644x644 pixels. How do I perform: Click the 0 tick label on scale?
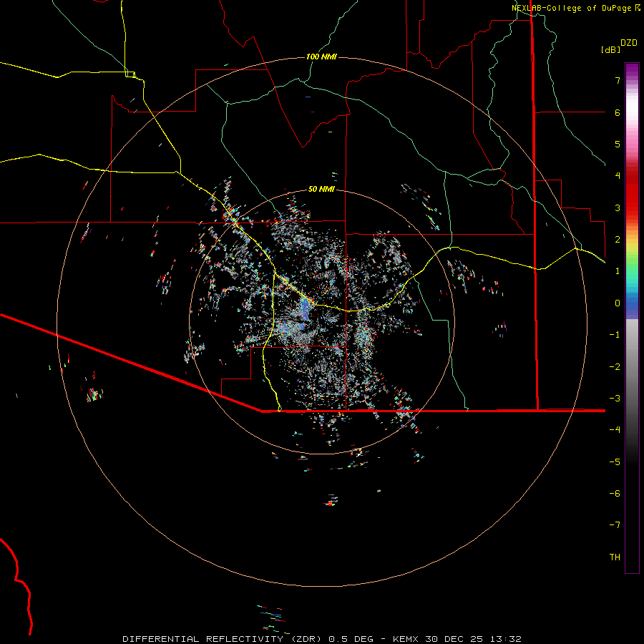coord(616,303)
